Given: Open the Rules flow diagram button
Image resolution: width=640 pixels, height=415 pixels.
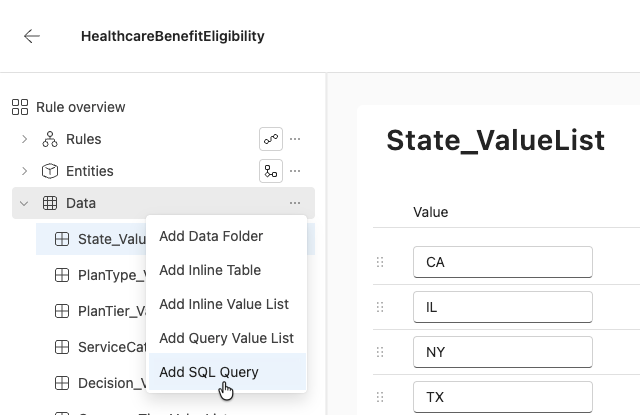Looking at the screenshot, I should (271, 139).
